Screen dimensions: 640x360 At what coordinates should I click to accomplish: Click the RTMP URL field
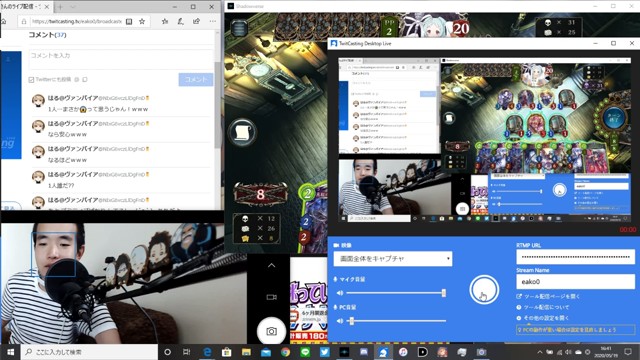tap(576, 257)
